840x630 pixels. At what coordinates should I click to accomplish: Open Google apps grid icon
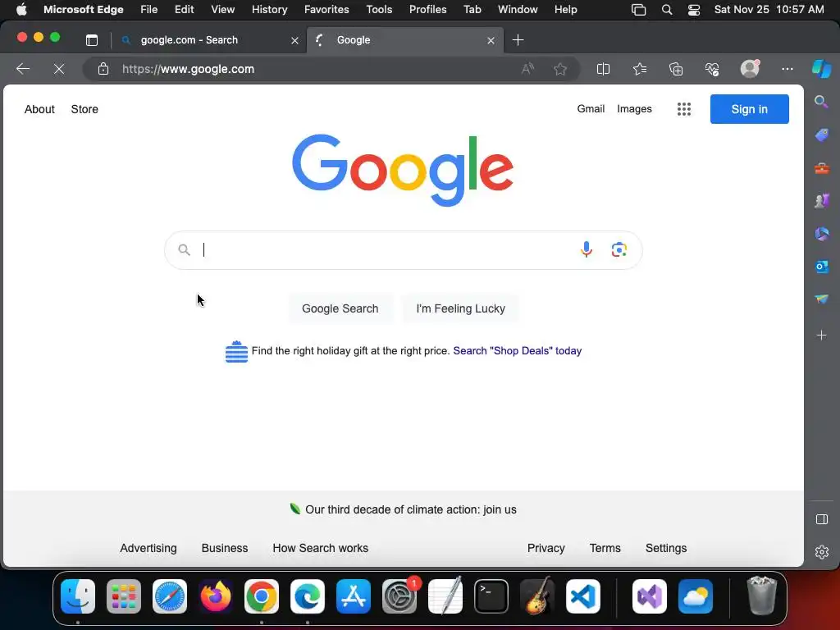coord(683,109)
